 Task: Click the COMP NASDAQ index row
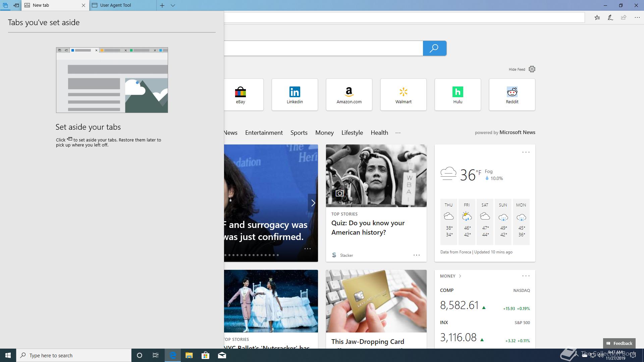click(x=485, y=300)
